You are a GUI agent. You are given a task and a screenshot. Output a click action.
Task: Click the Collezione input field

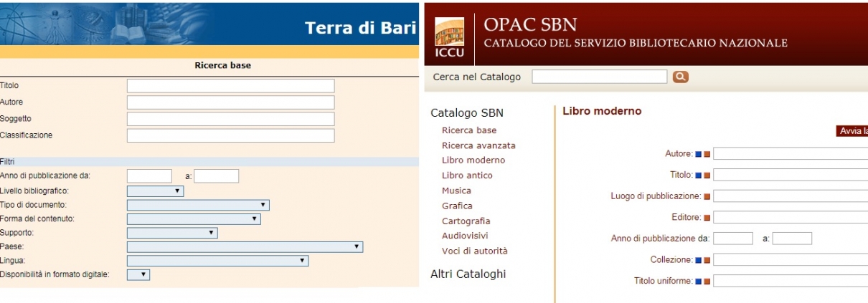791,260
